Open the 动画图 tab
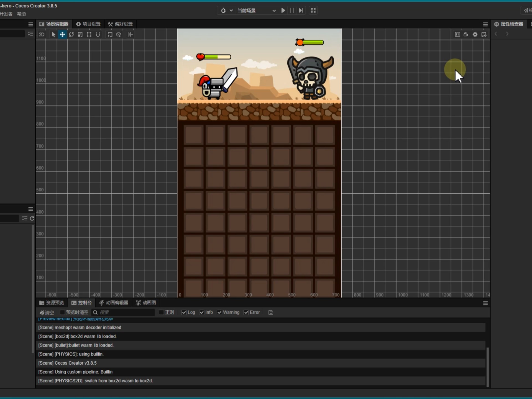 click(146, 303)
